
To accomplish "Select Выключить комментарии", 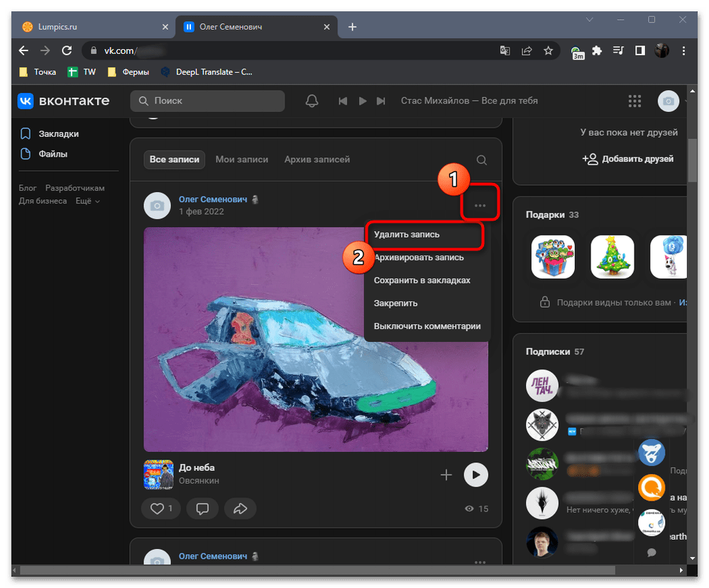I will (427, 326).
